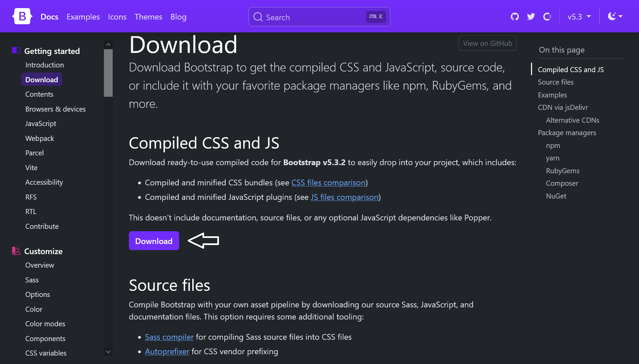Viewport: 639px width, 364px height.
Task: Jump to the Package managers section
Action: coord(567,133)
